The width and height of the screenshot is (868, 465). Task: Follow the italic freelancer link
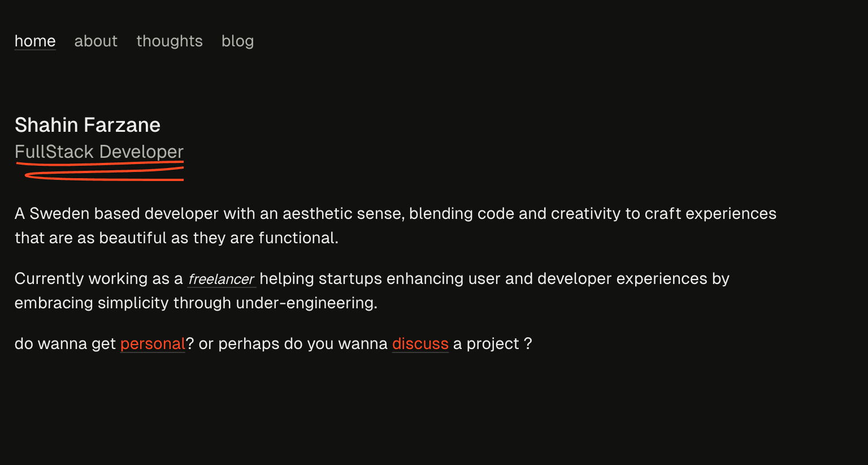(222, 279)
